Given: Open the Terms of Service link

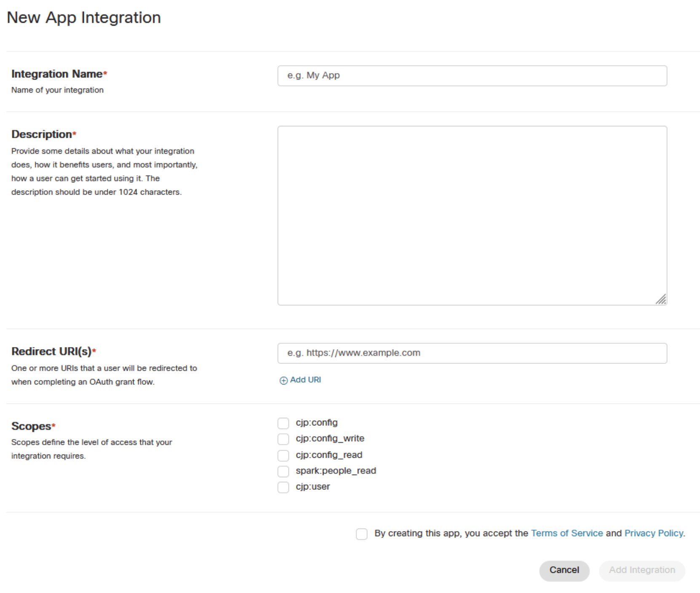Looking at the screenshot, I should point(567,533).
